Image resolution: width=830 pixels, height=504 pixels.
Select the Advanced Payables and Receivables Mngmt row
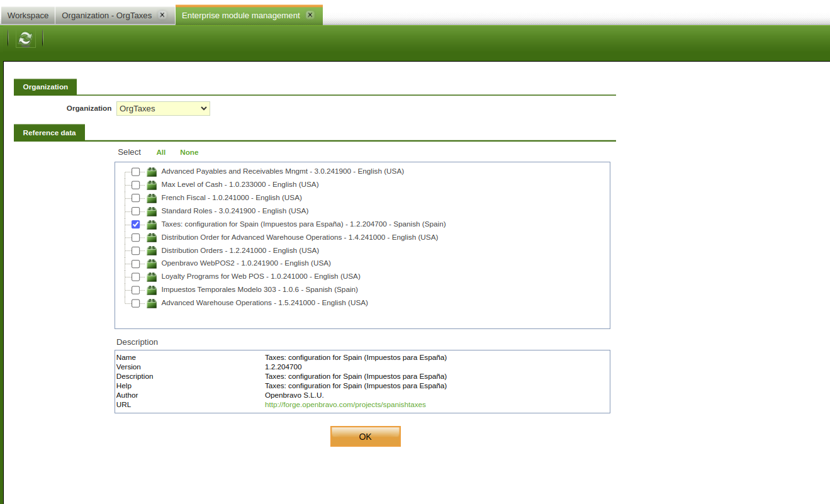283,171
